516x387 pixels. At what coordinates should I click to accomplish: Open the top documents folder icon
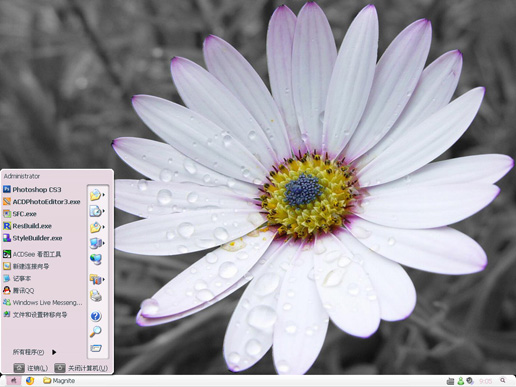(96, 195)
